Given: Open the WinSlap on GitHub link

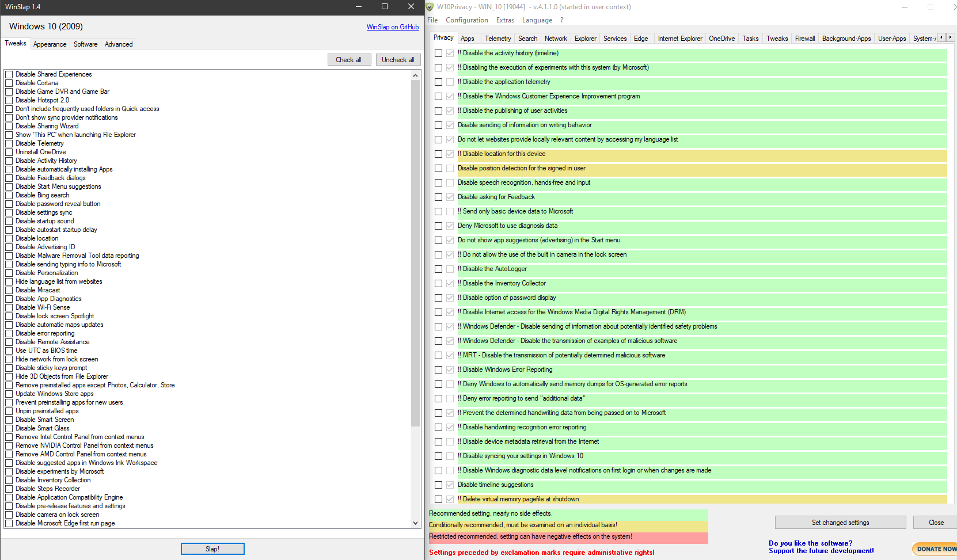Looking at the screenshot, I should (x=393, y=27).
